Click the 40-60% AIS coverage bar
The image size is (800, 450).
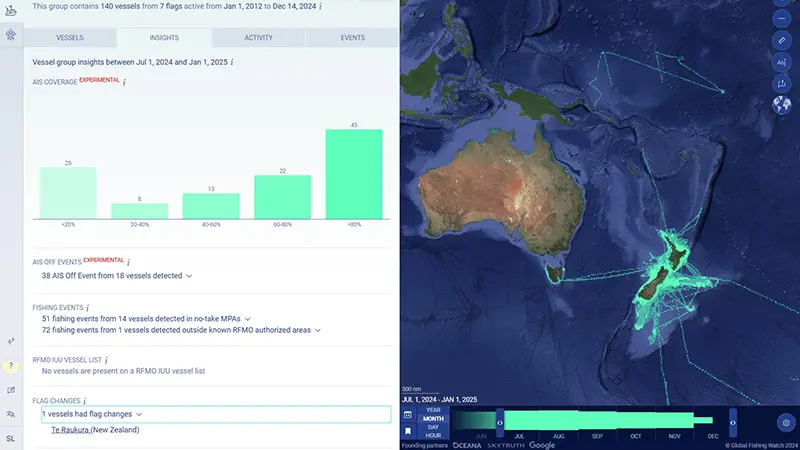211,206
